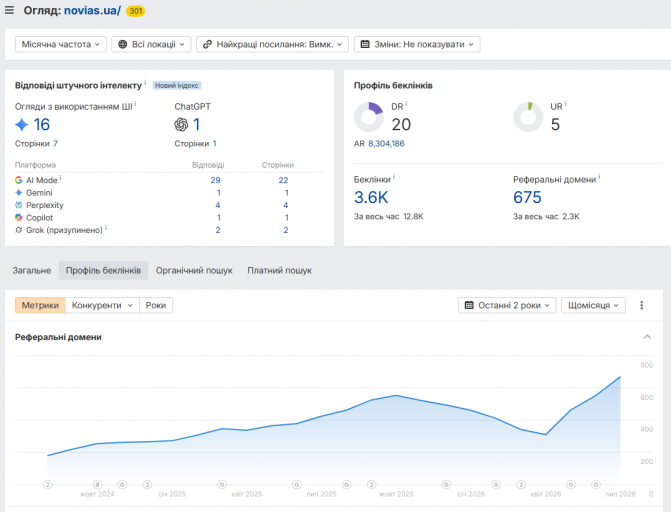
Task: Open the Останні 2 роки range selector
Action: 507,305
